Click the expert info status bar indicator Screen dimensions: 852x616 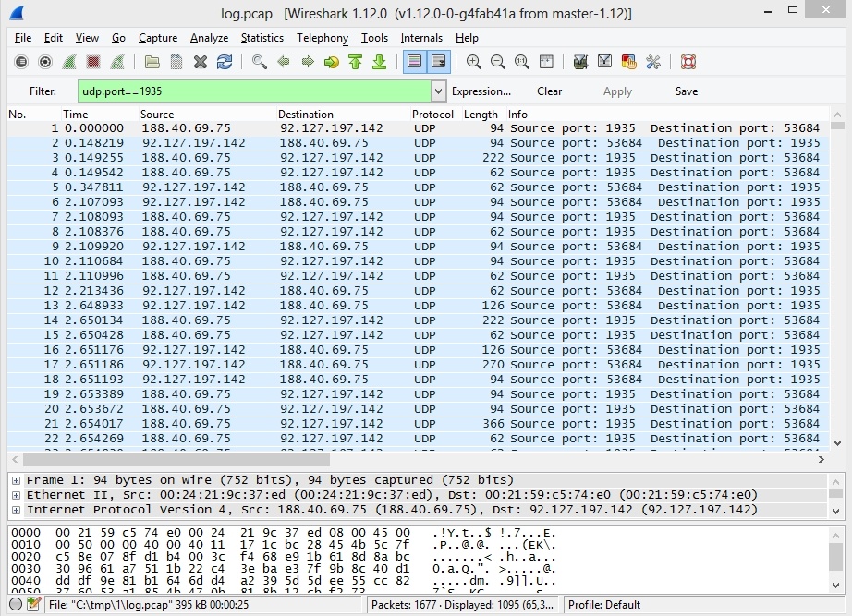tap(15, 604)
